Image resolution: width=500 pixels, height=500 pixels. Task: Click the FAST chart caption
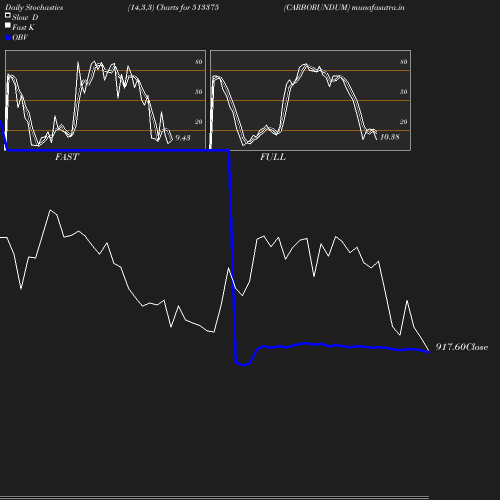pyautogui.click(x=67, y=157)
